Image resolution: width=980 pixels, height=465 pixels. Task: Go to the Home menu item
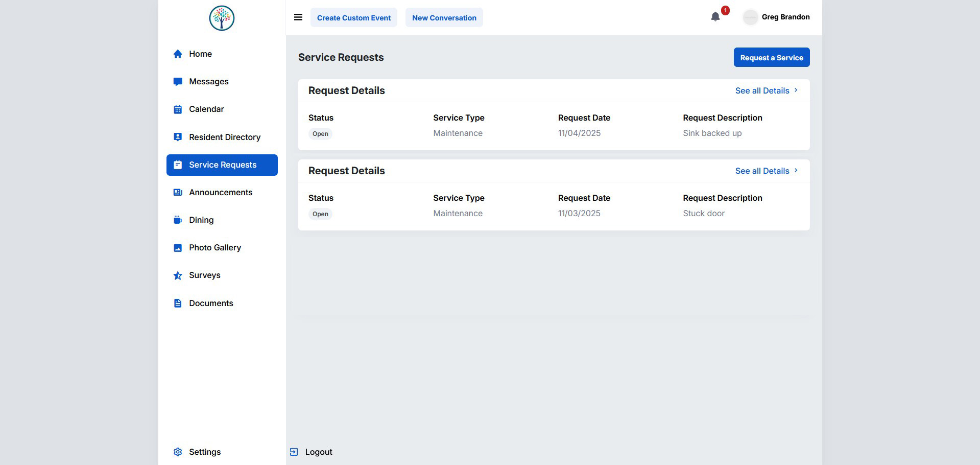click(x=222, y=54)
